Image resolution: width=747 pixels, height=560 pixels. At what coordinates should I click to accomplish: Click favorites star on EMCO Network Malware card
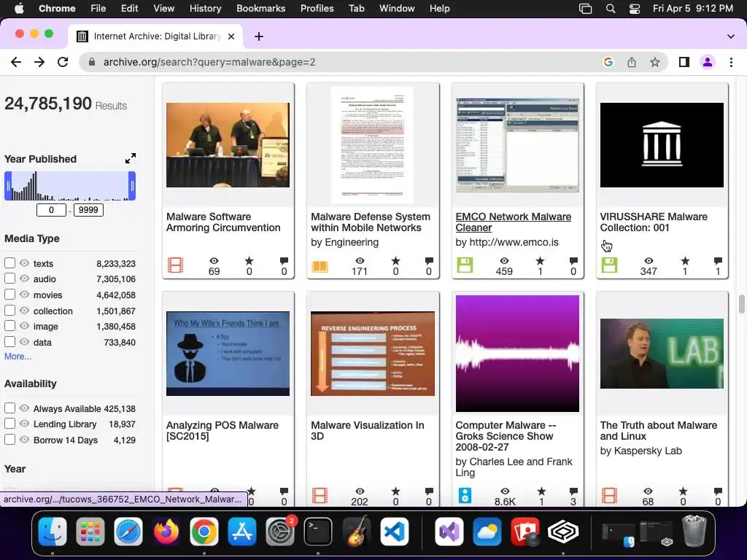540,261
